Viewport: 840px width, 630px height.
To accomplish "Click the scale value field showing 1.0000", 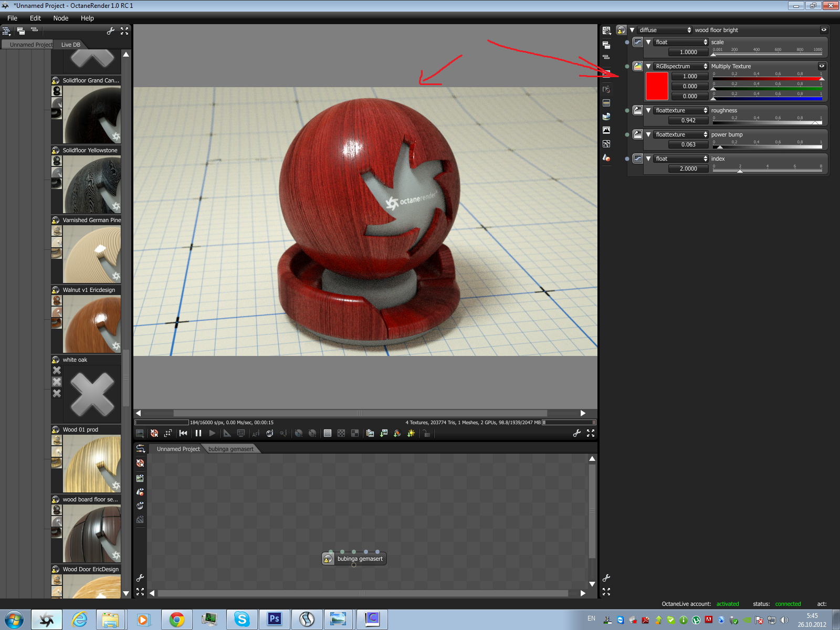I will pos(688,52).
